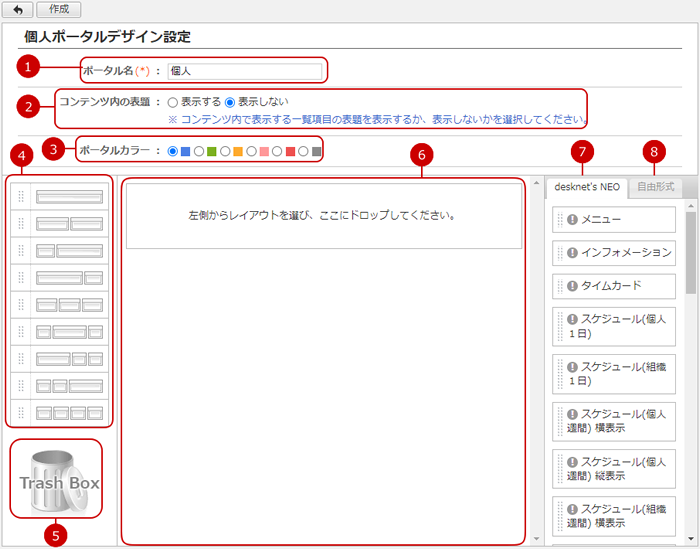
Task: Click スケジュール(個人1日) content item
Action: 614,326
